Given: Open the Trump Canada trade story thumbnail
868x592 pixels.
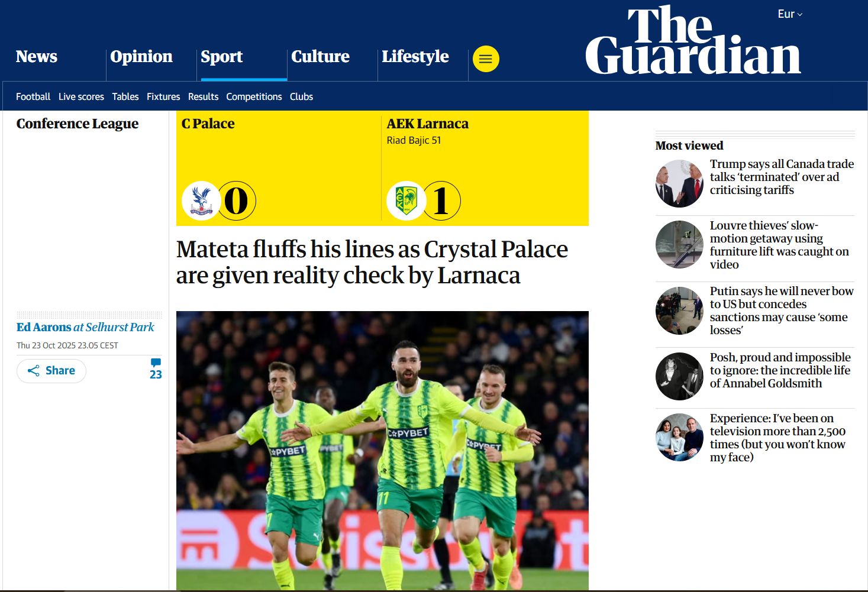Looking at the screenshot, I should point(679,183).
